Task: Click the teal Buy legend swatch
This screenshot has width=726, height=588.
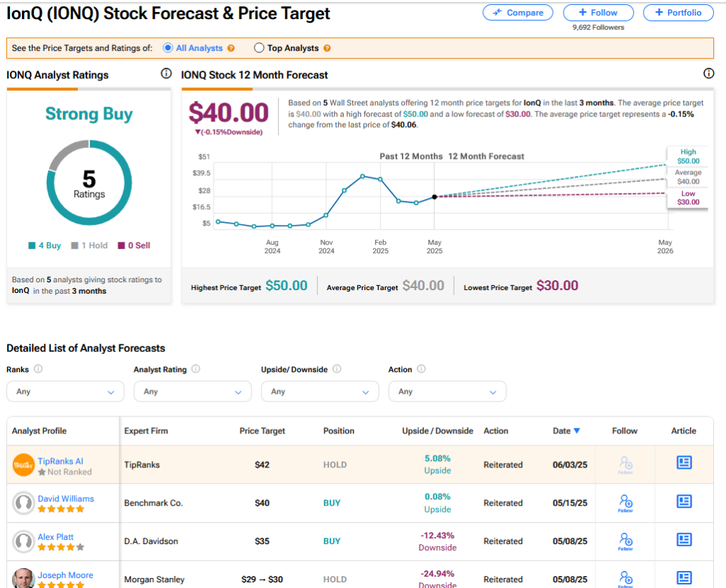Action: click(32, 245)
